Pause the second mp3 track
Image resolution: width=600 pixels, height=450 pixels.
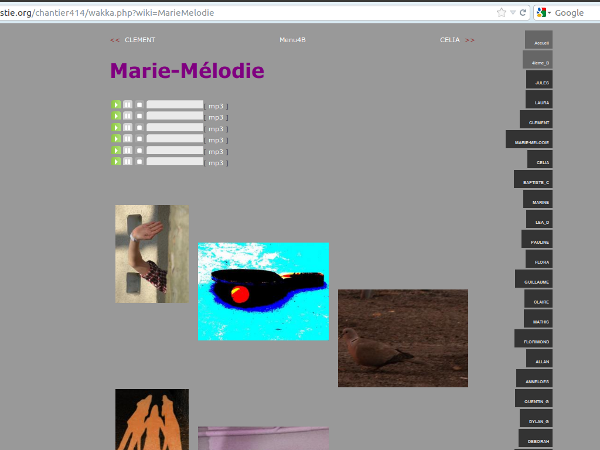click(x=128, y=116)
